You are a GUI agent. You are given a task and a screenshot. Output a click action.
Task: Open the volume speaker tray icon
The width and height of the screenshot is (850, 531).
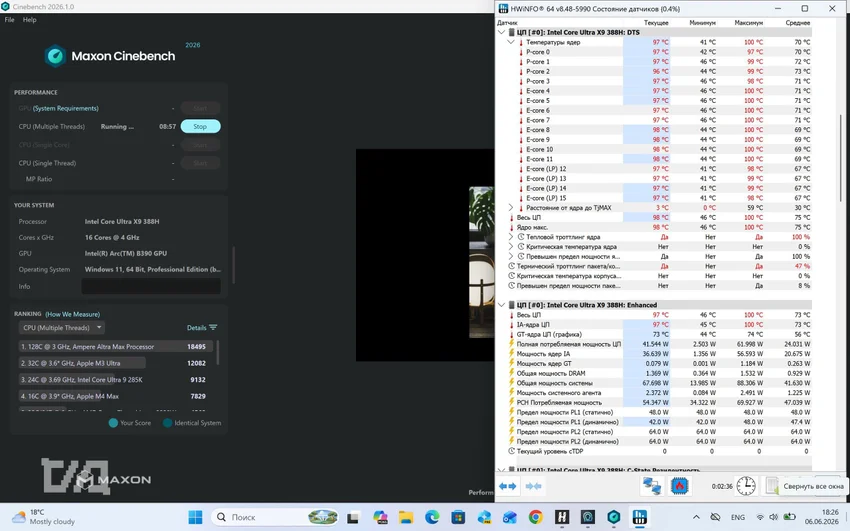tap(774, 517)
